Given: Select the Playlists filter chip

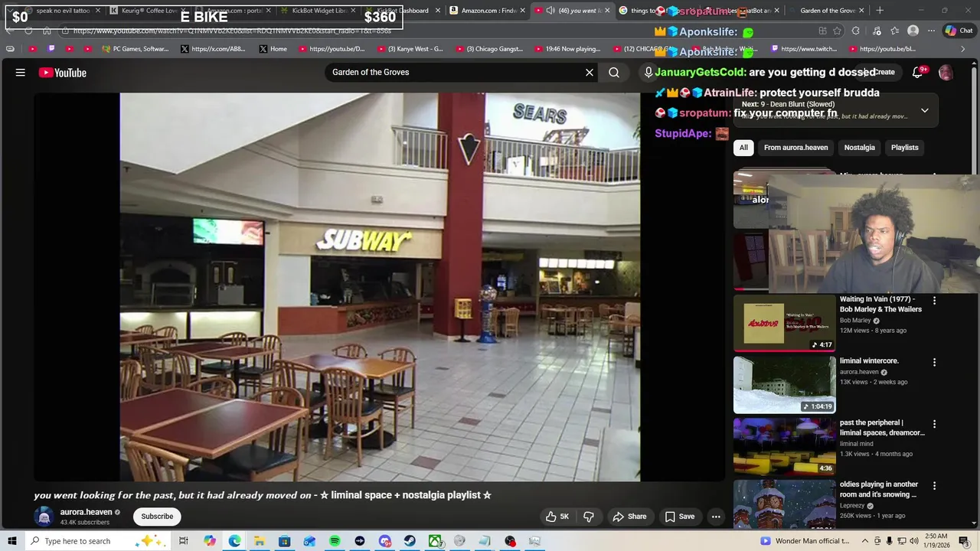Looking at the screenshot, I should pyautogui.click(x=904, y=148).
